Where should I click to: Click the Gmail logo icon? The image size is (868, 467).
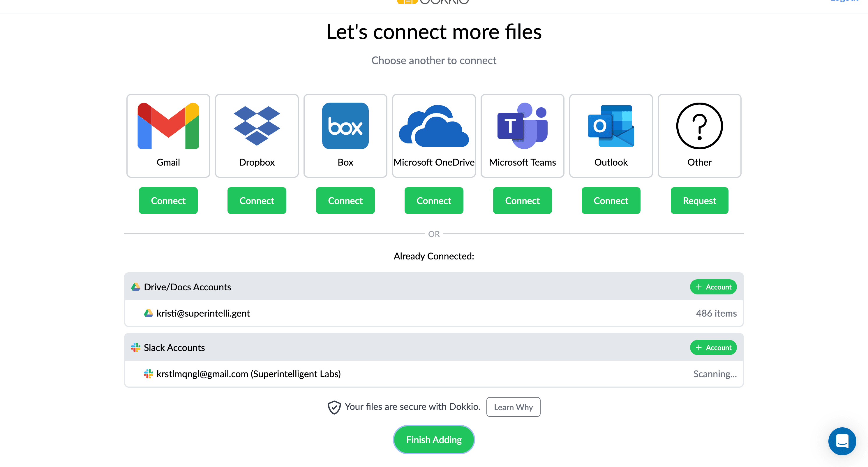point(168,126)
